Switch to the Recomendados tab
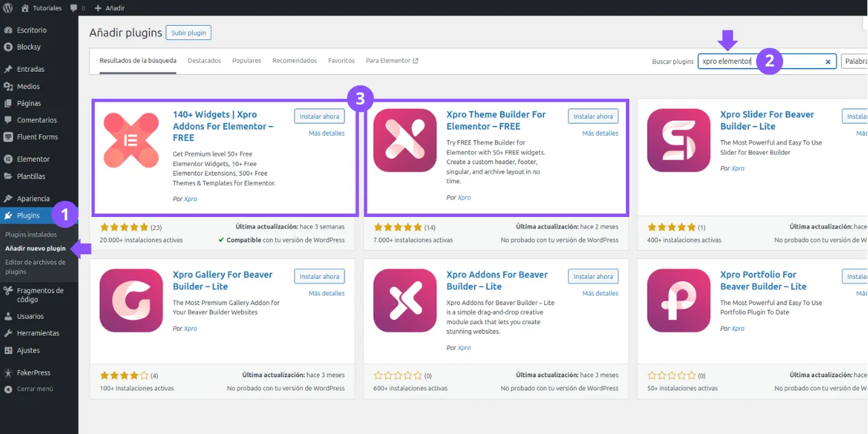Image resolution: width=868 pixels, height=434 pixels. (x=294, y=60)
